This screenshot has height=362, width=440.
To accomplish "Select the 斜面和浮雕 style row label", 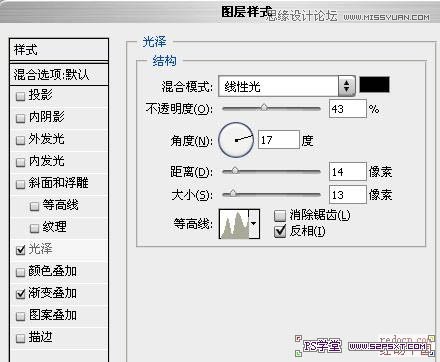I will tap(58, 183).
